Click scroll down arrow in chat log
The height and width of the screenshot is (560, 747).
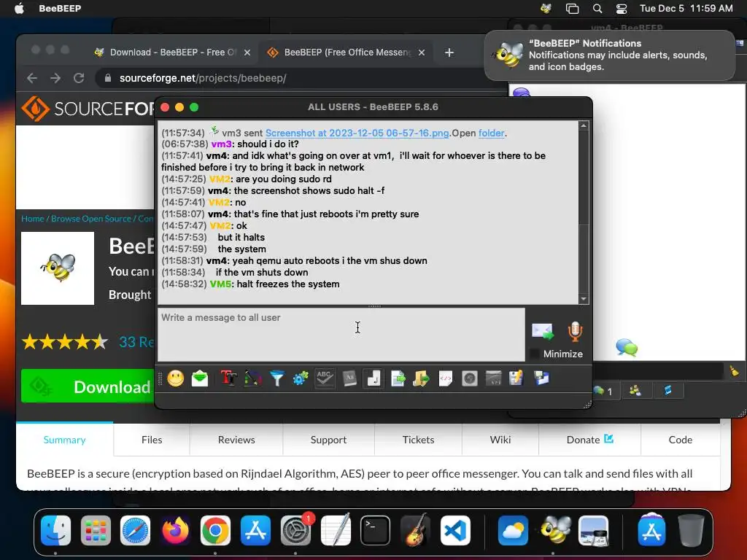click(584, 299)
